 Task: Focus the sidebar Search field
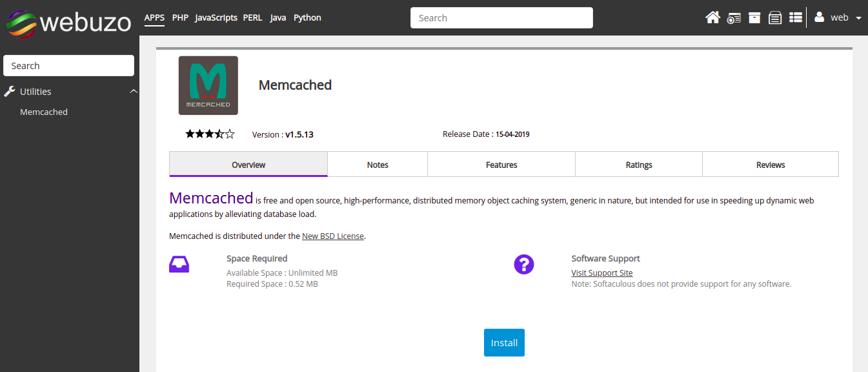click(68, 66)
